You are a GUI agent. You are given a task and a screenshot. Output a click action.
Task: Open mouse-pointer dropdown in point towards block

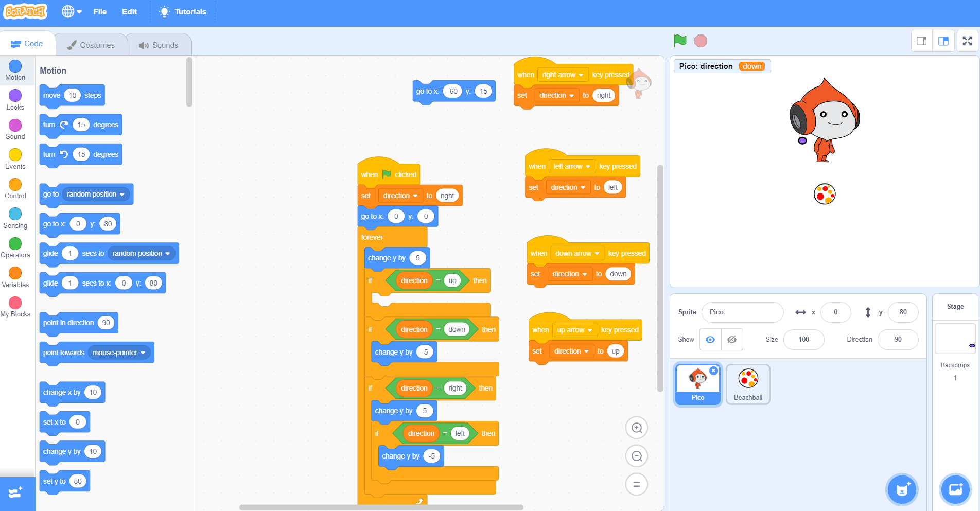click(119, 353)
